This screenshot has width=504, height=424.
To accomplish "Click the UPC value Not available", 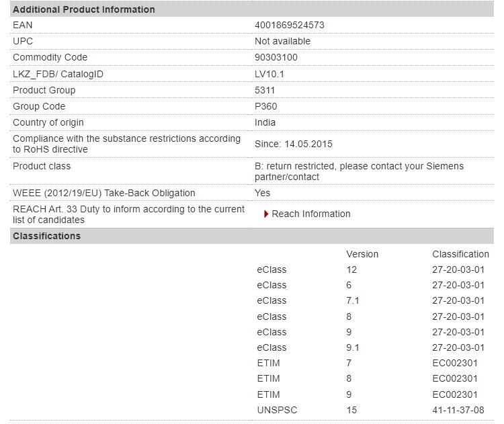I will click(x=282, y=41).
